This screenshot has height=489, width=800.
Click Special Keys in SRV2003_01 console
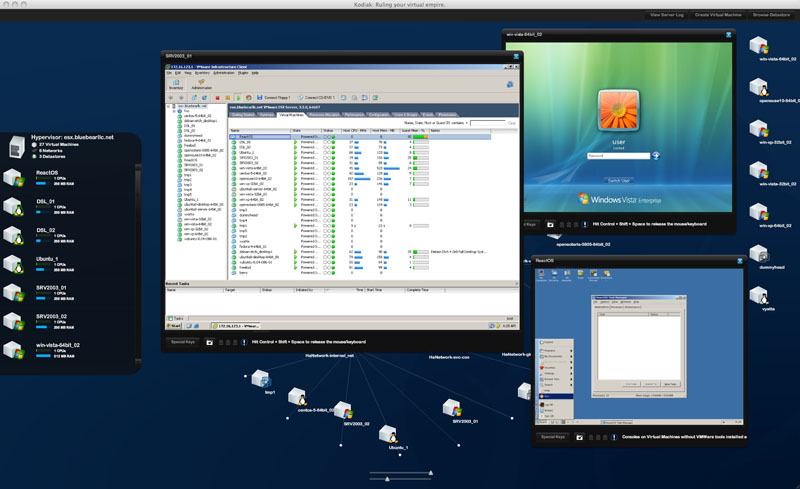point(183,342)
